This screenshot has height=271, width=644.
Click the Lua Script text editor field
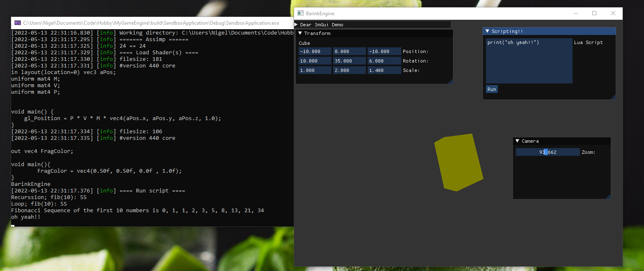point(529,61)
